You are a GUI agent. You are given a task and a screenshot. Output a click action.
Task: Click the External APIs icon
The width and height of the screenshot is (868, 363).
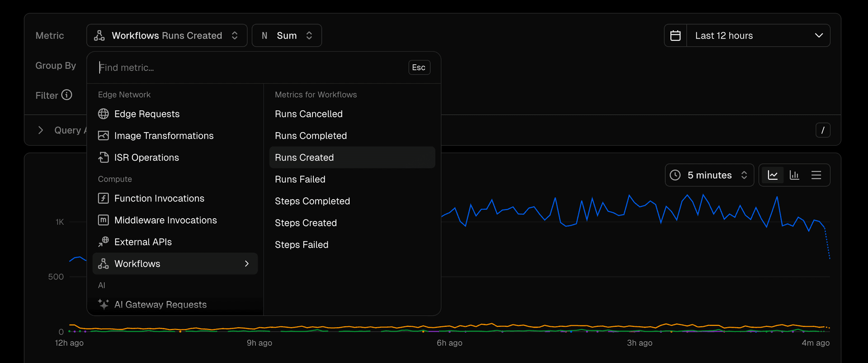(104, 242)
